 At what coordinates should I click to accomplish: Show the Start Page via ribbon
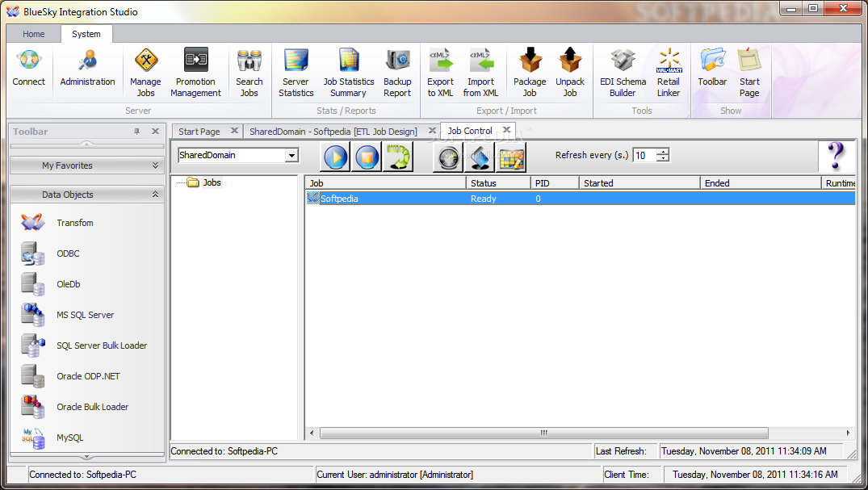(749, 73)
